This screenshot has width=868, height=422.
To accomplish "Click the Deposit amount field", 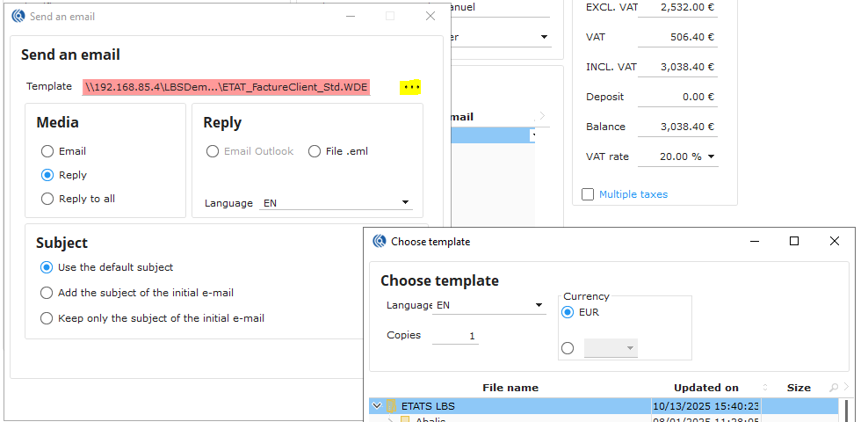I will (x=677, y=97).
